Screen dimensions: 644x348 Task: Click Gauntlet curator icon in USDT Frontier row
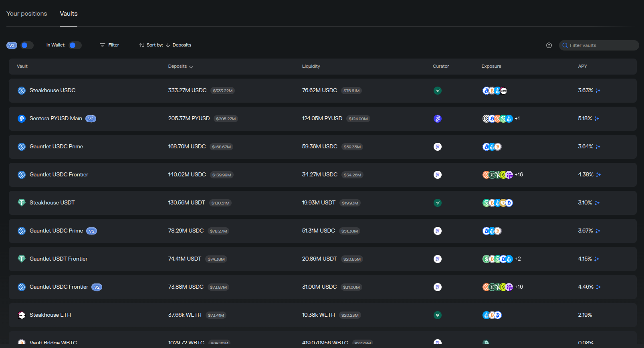coord(437,259)
